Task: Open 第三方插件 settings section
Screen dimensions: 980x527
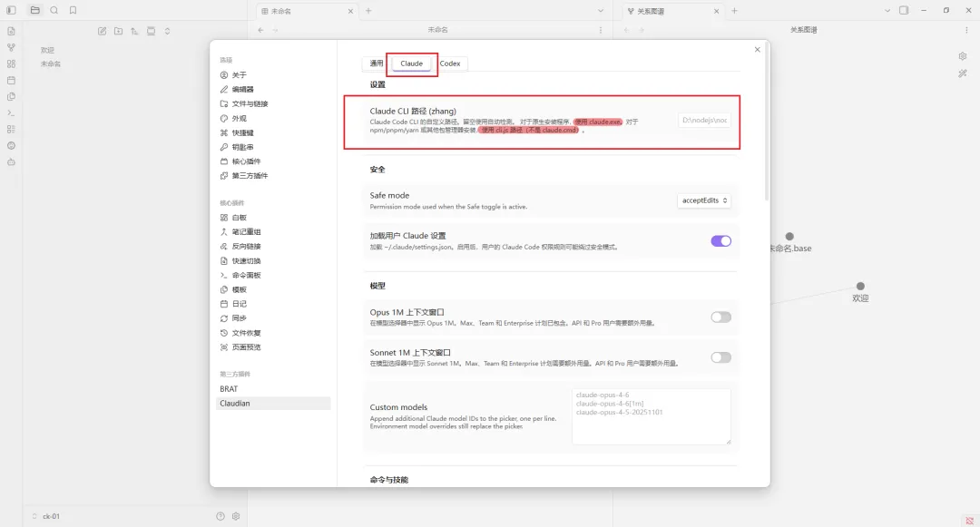Action: 272,175
